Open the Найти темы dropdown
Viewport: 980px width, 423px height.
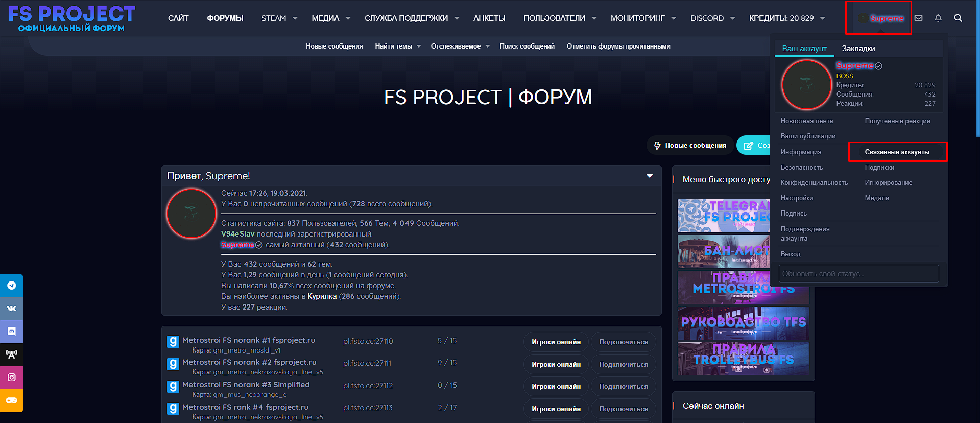[x=398, y=46]
